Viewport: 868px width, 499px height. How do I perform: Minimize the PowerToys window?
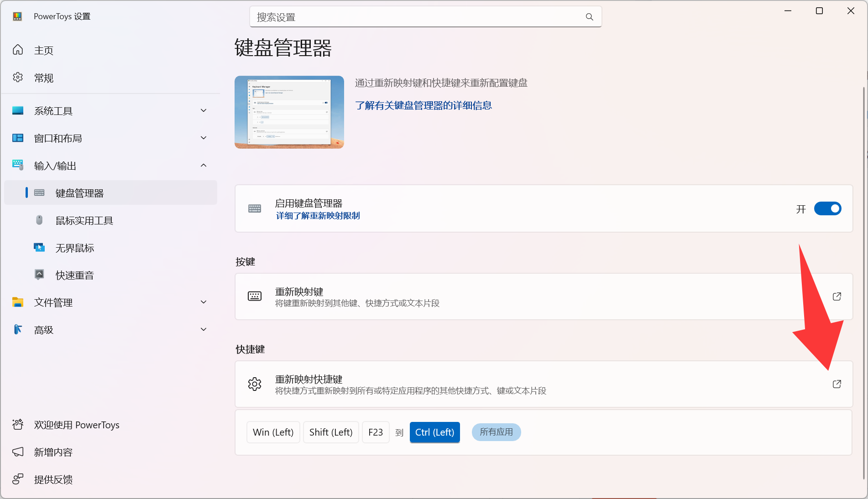click(x=788, y=11)
